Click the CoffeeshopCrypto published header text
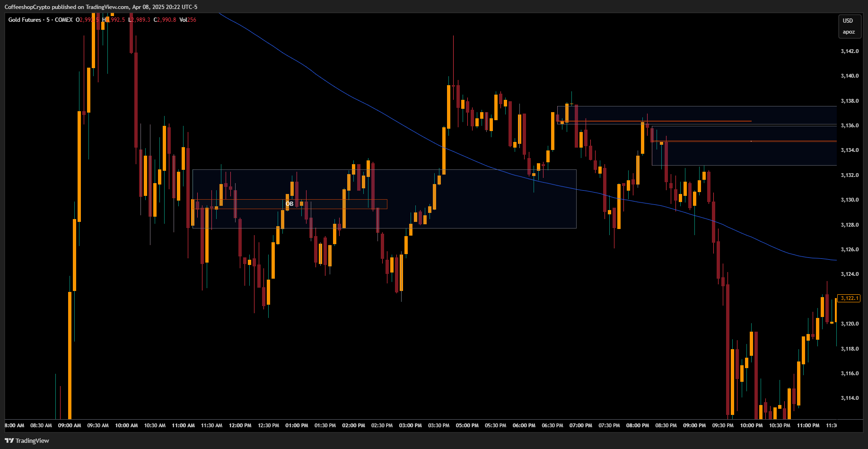Screen dimensions: 868x449 click(101, 7)
